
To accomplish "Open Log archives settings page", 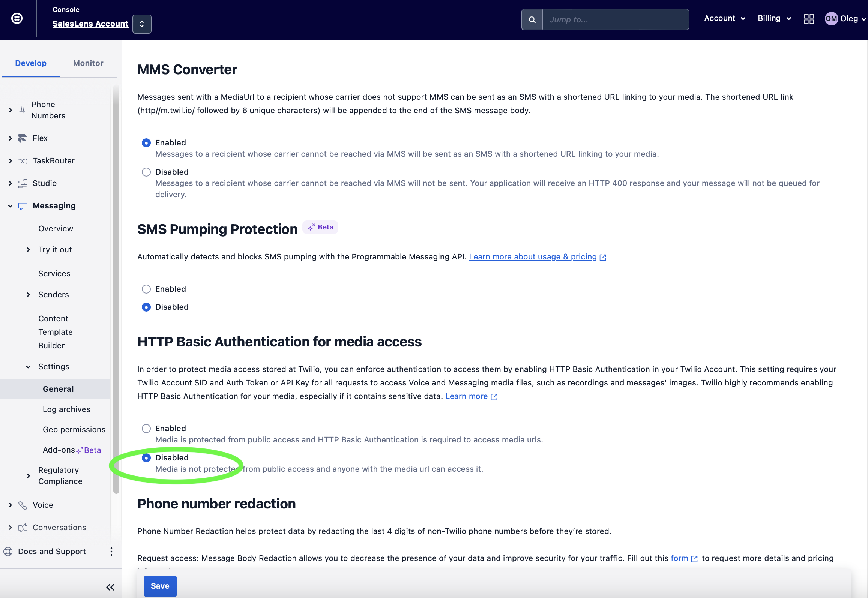I will coord(66,409).
